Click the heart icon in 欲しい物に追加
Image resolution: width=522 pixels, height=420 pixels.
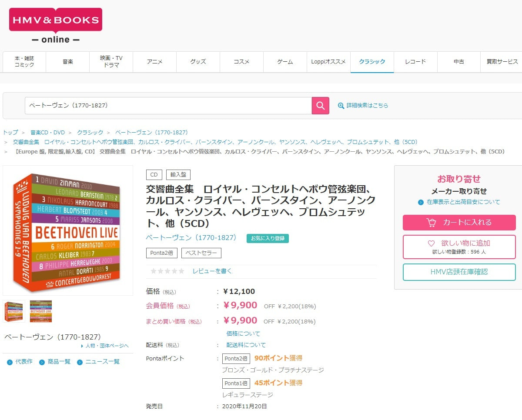[431, 243]
